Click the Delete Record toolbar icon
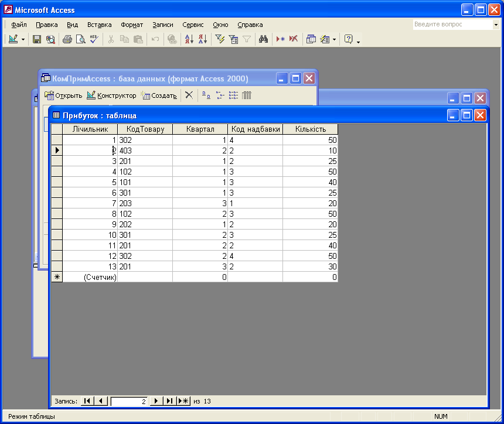 (x=294, y=39)
